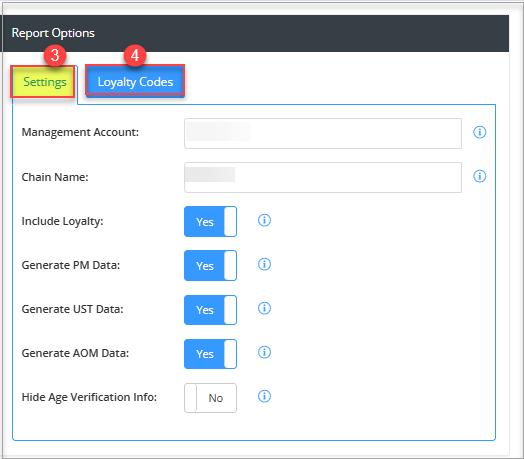The image size is (524, 459).
Task: Click the Report Options title bar
Action: tap(256, 33)
